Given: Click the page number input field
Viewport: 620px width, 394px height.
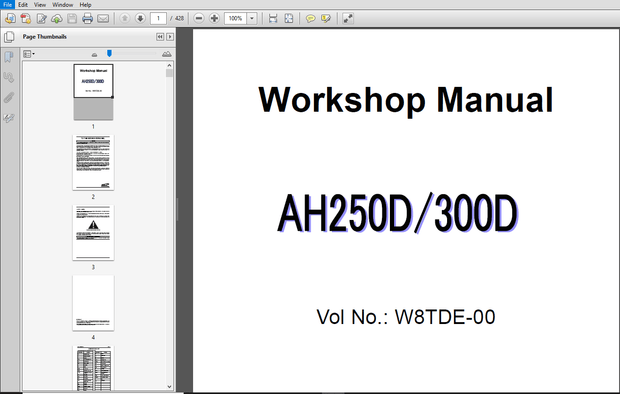Looking at the screenshot, I should (x=158, y=18).
